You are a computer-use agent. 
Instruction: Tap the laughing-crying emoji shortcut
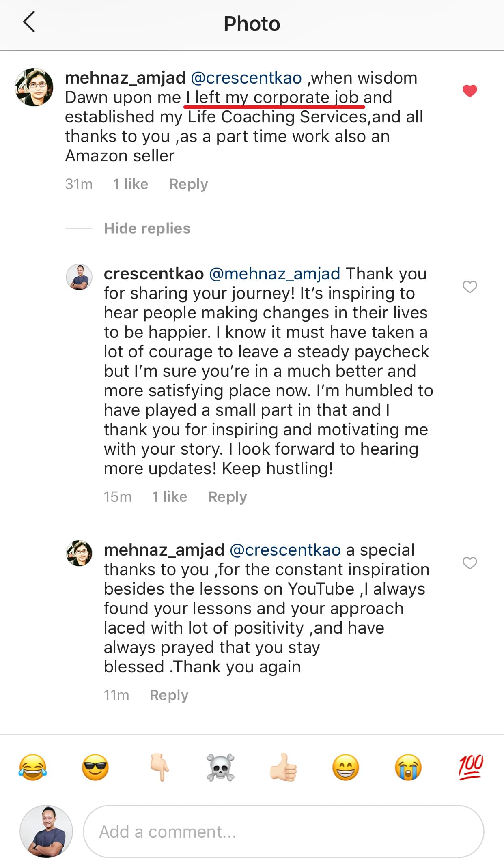pos(33,767)
